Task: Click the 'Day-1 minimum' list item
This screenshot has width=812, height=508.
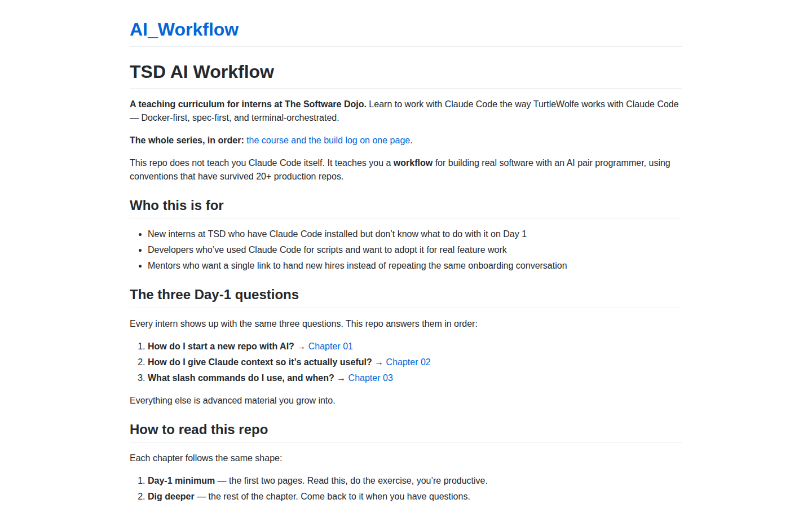Action: click(x=317, y=480)
